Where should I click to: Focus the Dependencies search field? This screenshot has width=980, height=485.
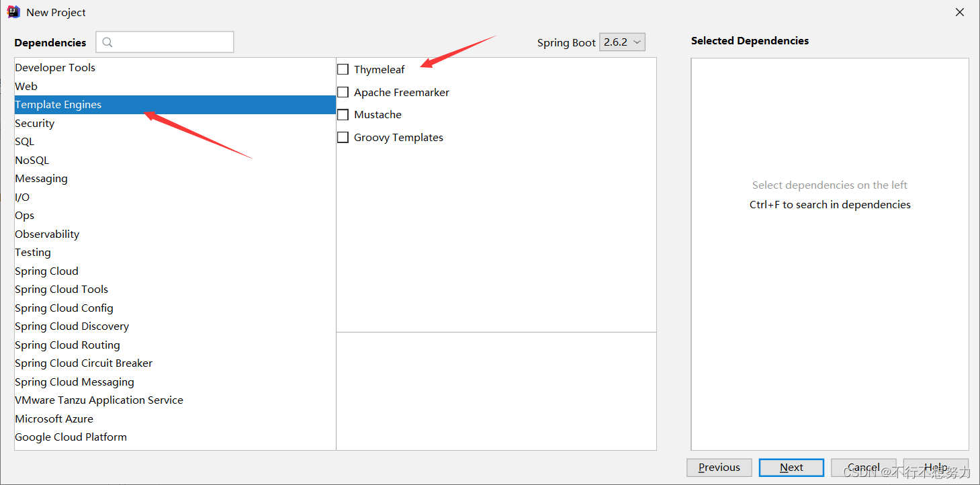165,42
